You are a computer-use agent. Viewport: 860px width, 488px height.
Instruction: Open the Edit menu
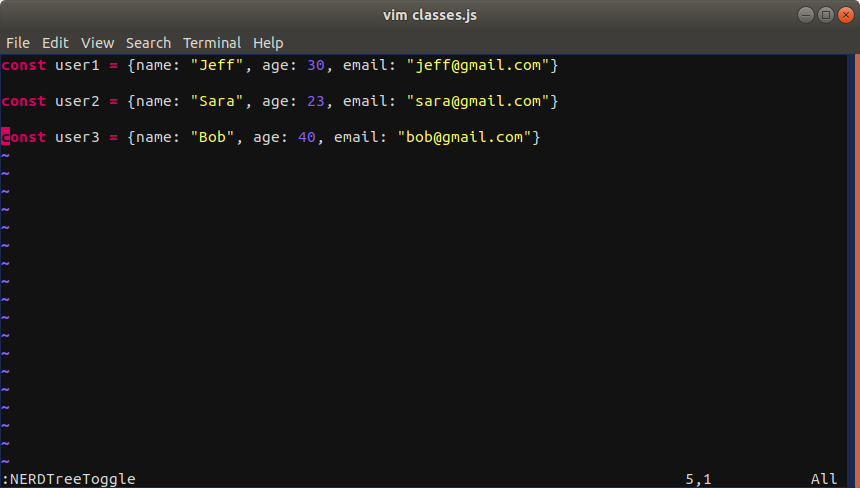pos(55,43)
